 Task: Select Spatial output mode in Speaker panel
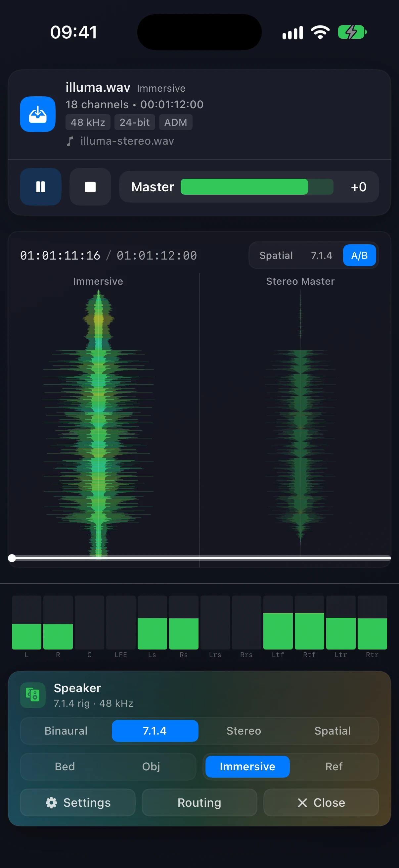pyautogui.click(x=332, y=731)
